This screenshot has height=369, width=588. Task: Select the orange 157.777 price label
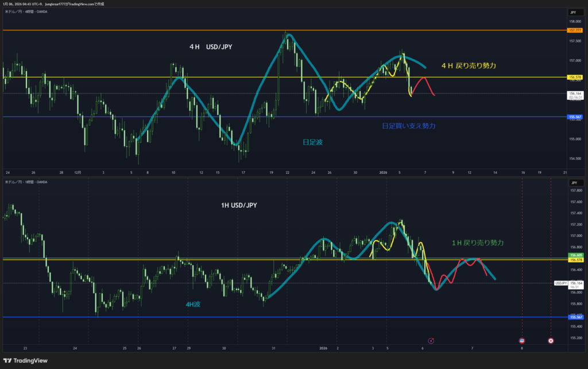coord(575,30)
